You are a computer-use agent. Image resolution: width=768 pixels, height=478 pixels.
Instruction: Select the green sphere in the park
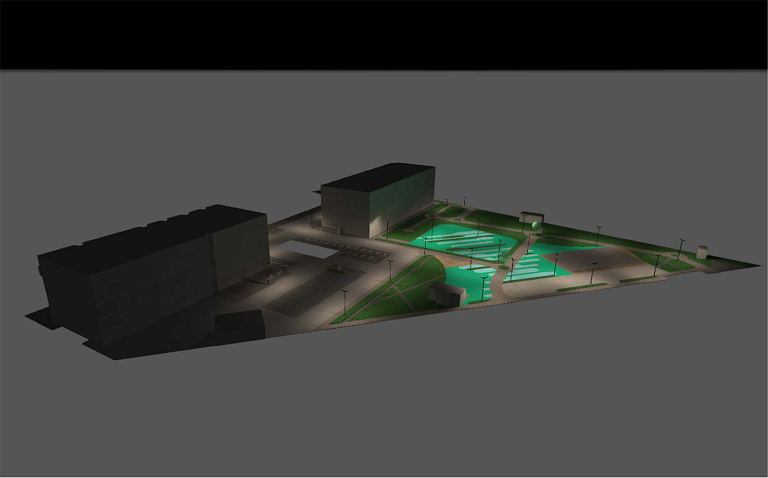(536, 225)
